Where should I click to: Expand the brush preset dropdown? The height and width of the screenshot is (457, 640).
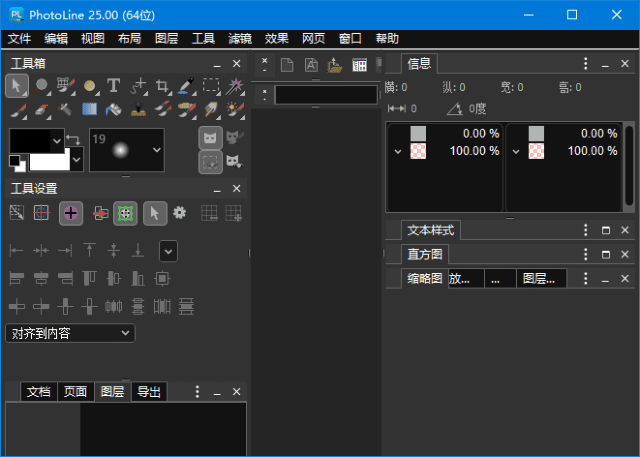[x=156, y=150]
